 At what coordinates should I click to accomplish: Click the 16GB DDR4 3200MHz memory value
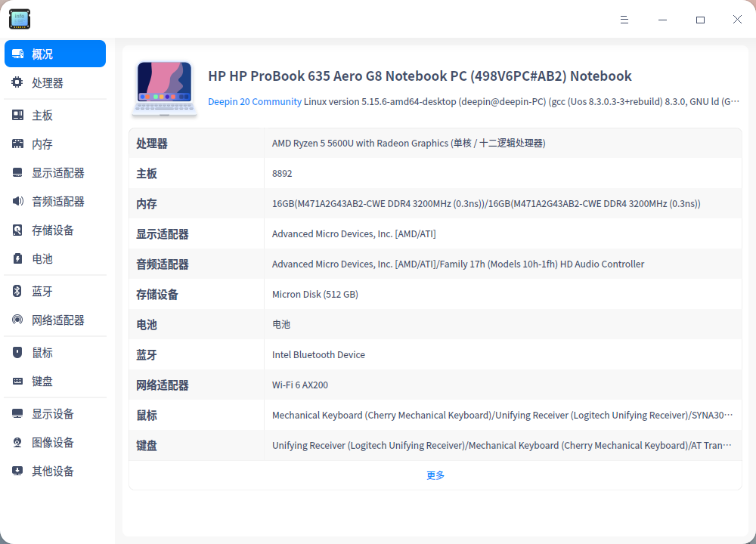[486, 203]
